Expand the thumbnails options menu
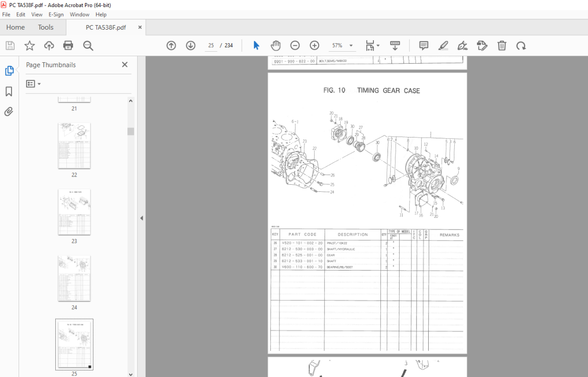The image size is (588, 377). coord(33,84)
